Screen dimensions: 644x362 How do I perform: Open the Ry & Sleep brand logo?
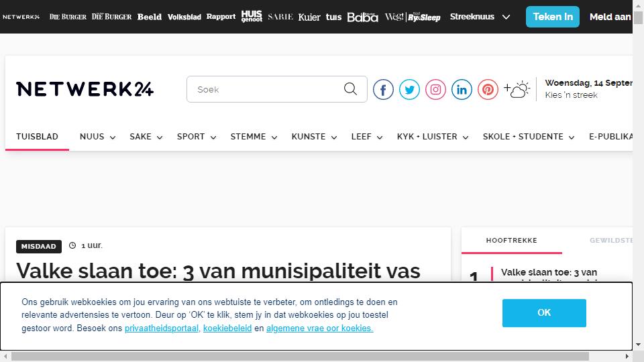(x=424, y=17)
